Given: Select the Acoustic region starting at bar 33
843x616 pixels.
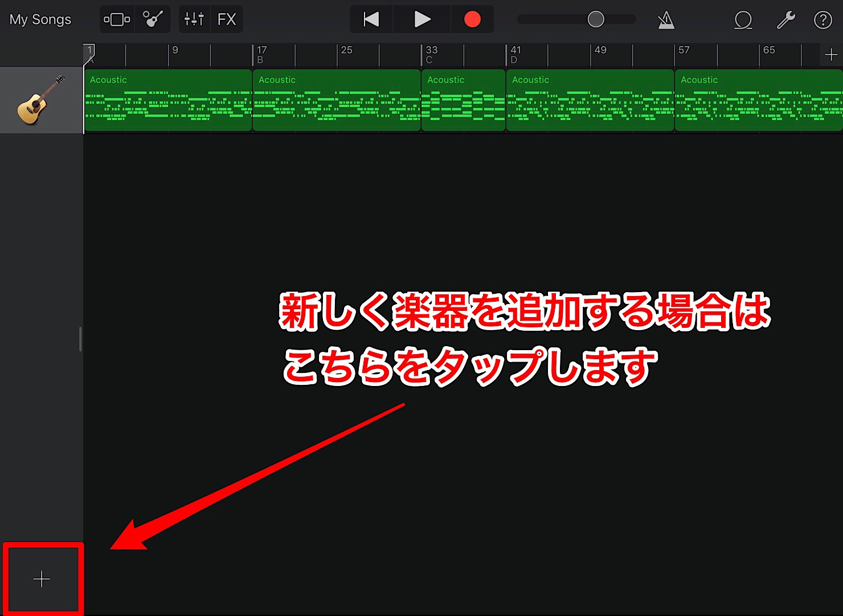Looking at the screenshot, I should point(463,100).
